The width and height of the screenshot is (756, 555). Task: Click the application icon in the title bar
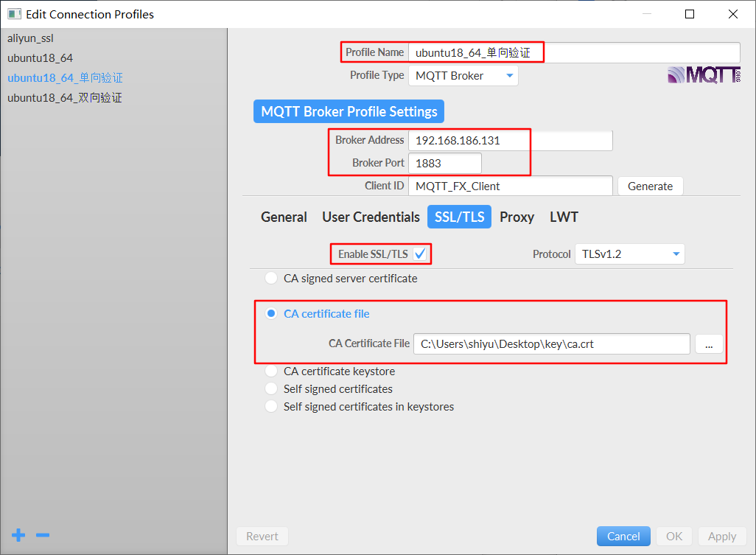13,13
